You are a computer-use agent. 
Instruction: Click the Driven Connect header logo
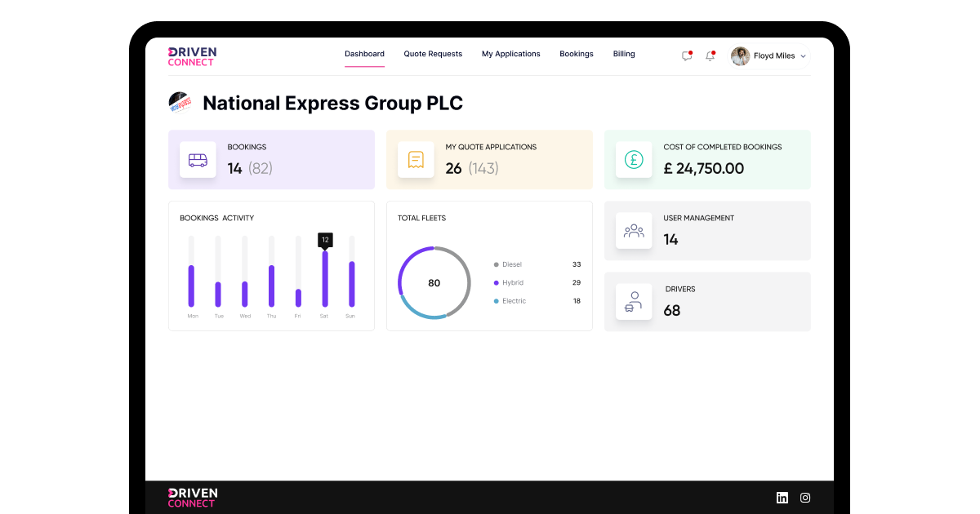192,56
